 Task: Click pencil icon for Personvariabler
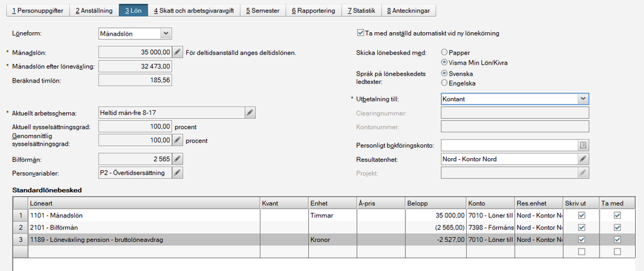(x=177, y=172)
